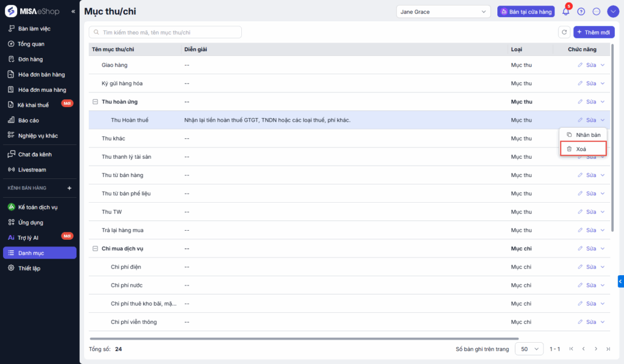Viewport: 624px width, 364px height.
Task: Go to next page arrow
Action: [596, 349]
